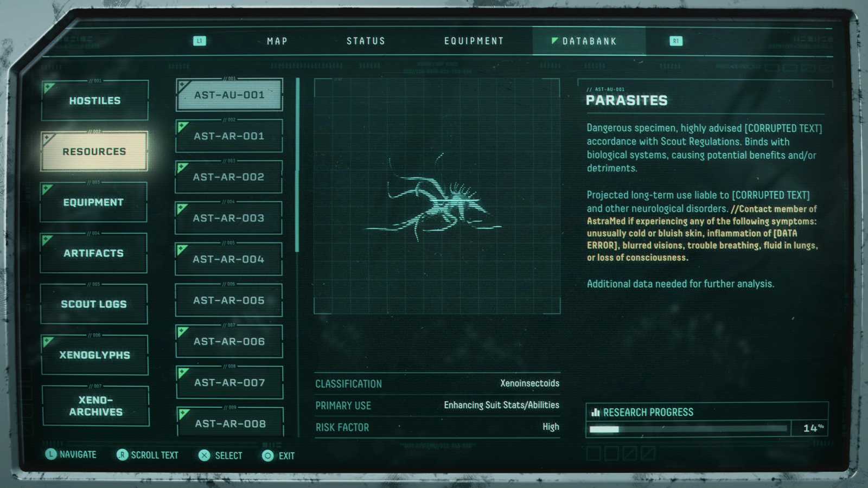Image resolution: width=868 pixels, height=488 pixels.
Task: Switch to the Map tab
Action: click(277, 41)
